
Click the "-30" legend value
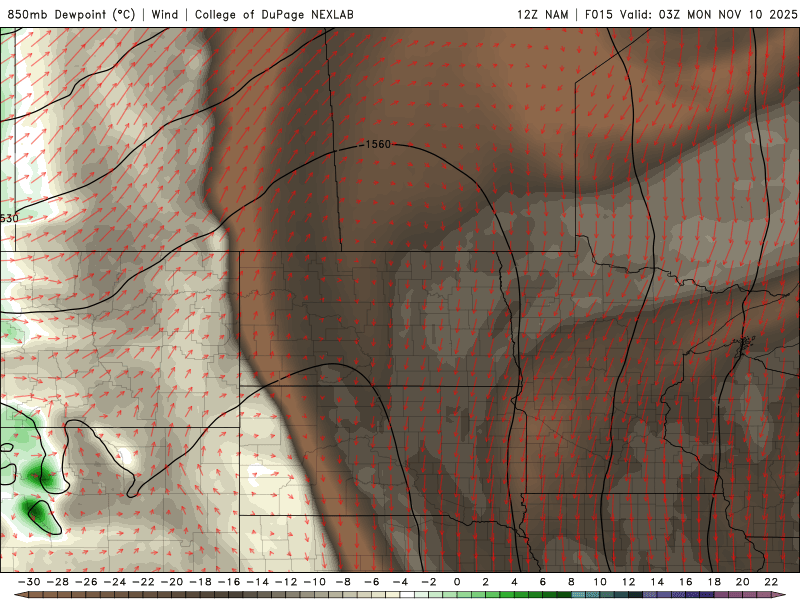tap(29, 582)
